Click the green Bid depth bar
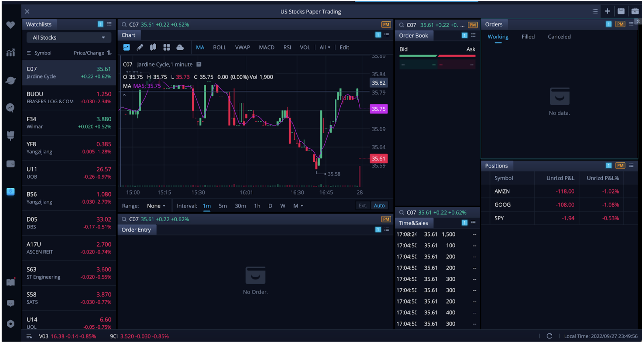644x343 pixels. pos(418,56)
